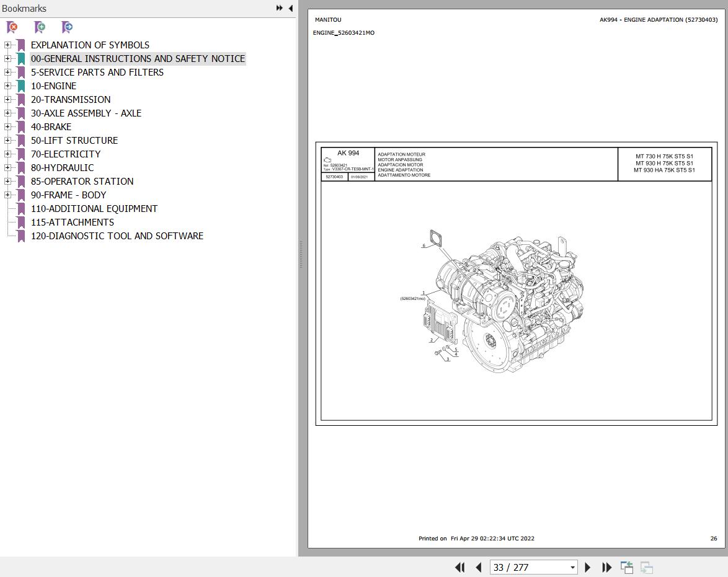
Task: Select 00-GENERAL INSTRUCTIONS AND SAFETY NOTICE bookmark
Action: coord(138,58)
